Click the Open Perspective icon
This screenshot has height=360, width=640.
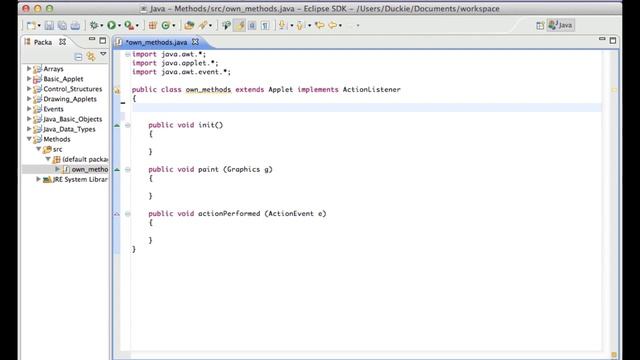click(x=540, y=25)
